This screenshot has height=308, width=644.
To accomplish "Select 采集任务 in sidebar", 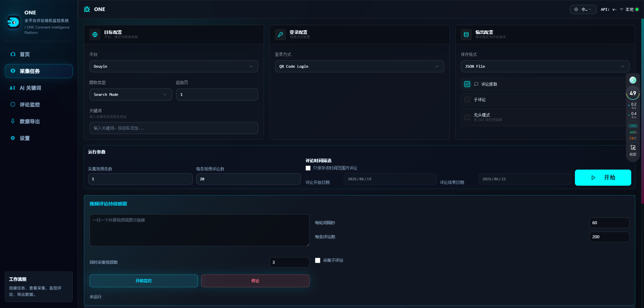I will (39, 71).
